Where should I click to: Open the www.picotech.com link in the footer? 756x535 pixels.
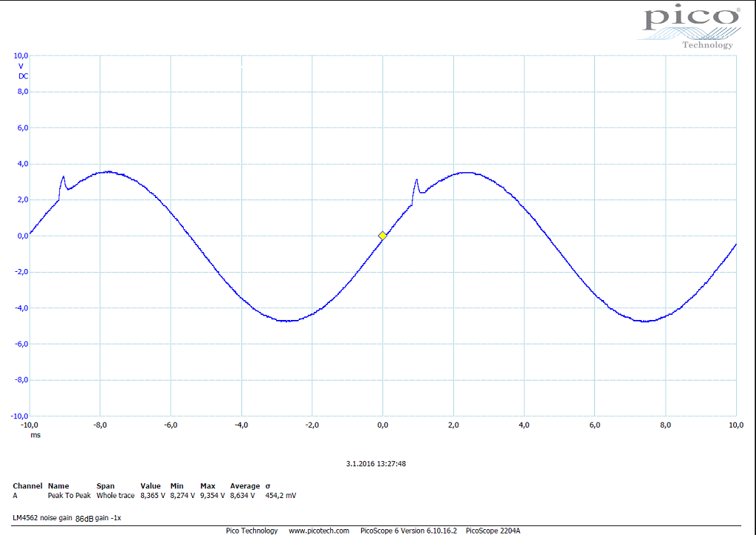(319, 531)
